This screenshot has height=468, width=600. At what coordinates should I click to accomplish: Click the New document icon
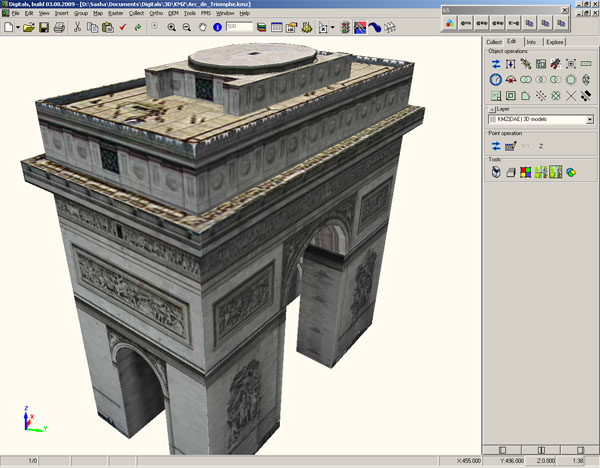[8, 28]
